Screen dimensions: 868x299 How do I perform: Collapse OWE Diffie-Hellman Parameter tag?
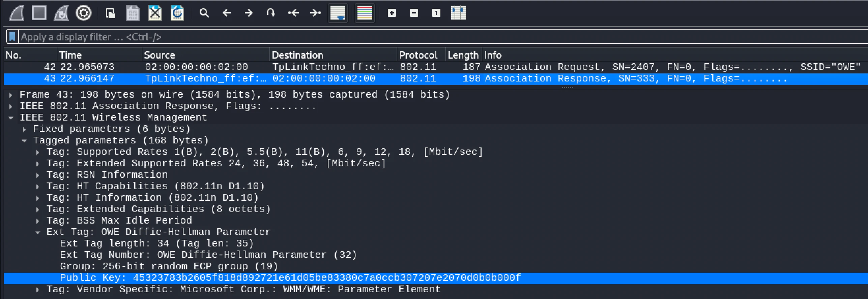(x=38, y=232)
